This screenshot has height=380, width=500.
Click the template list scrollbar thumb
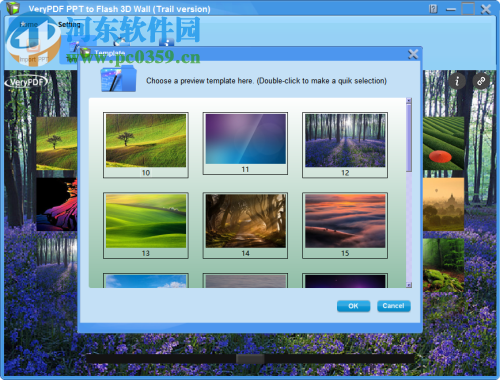click(x=409, y=137)
